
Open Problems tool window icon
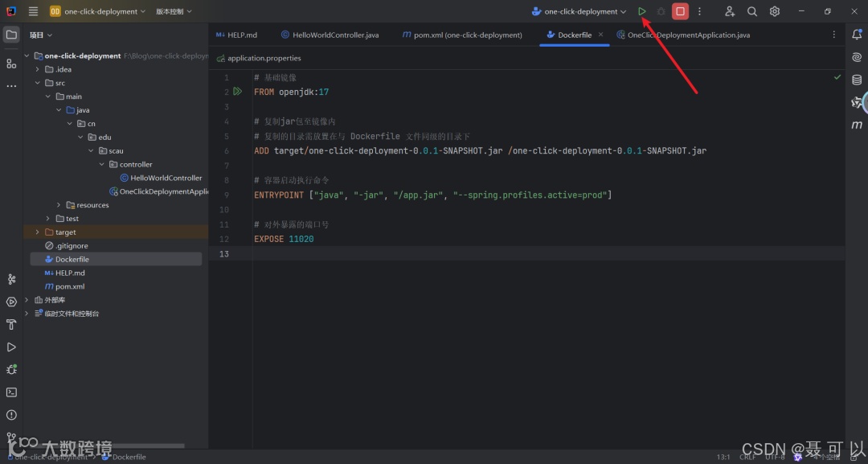[x=11, y=415]
